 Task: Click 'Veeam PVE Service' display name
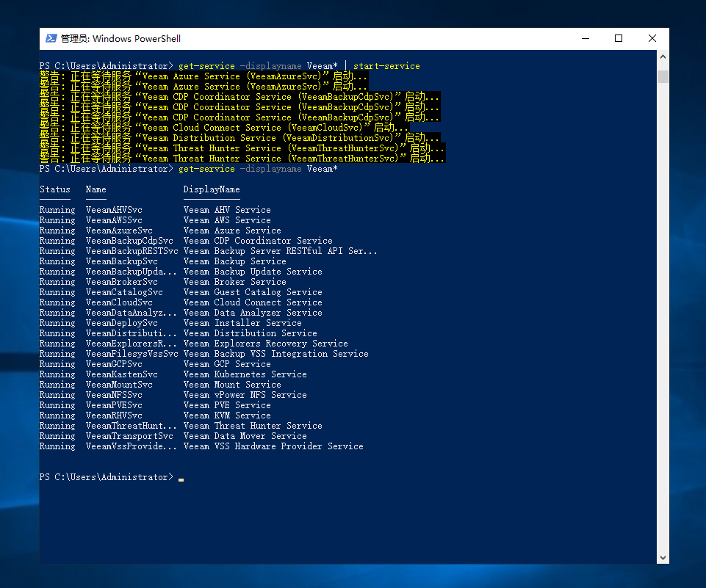(x=228, y=405)
